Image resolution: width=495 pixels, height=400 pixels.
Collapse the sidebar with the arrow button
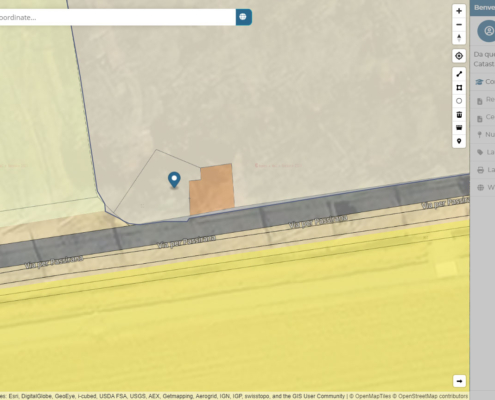click(459, 381)
